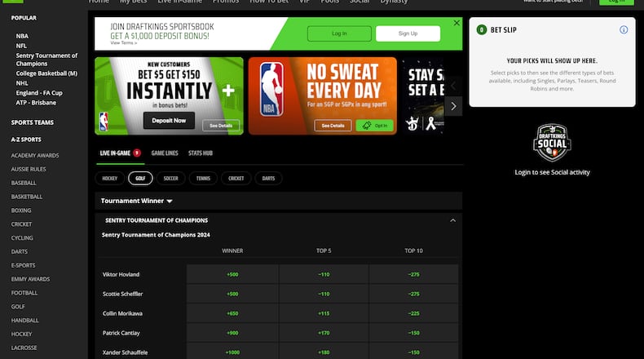Pick Scottie Scheffler Top 10 odds -275

pos(413,294)
